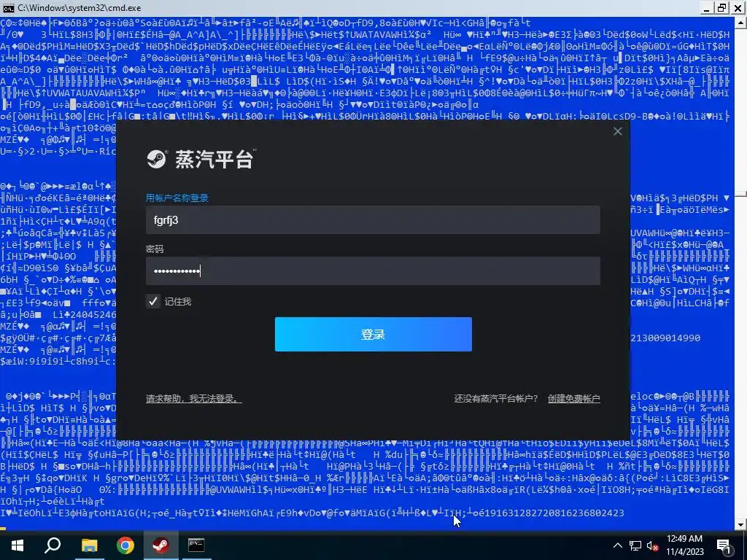
Task: Restore down the cmd.exe window
Action: pos(722,8)
